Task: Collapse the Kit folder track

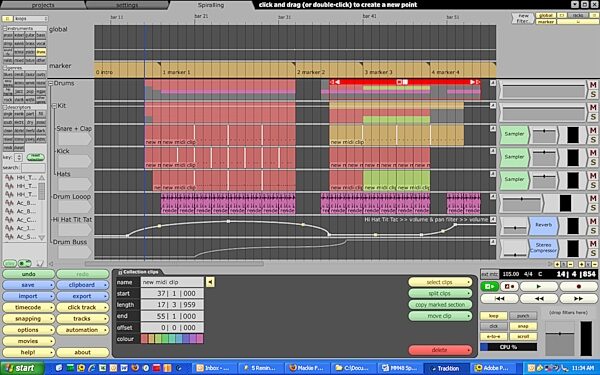Action: (54, 106)
